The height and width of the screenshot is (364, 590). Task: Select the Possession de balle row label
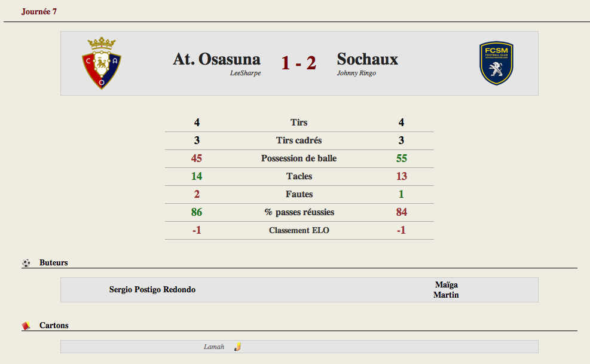tap(299, 158)
